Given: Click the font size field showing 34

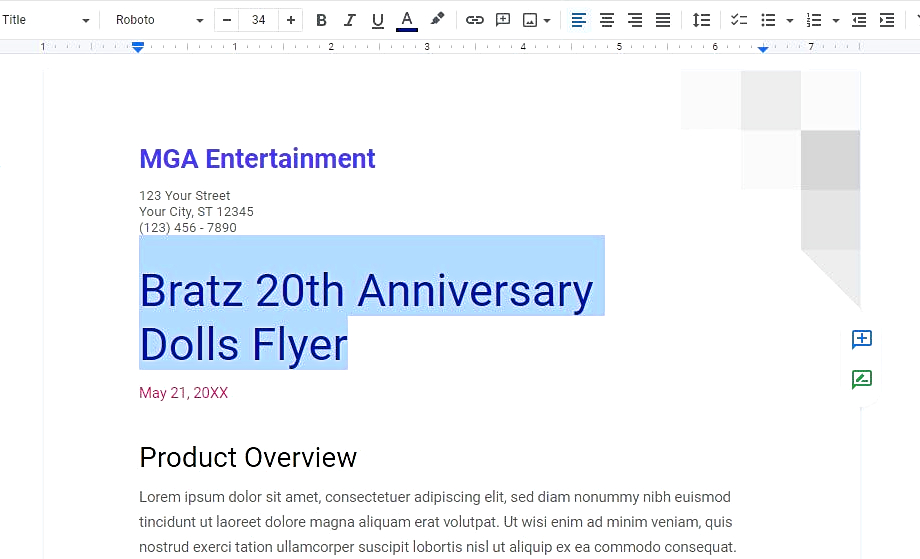Looking at the screenshot, I should click(x=259, y=20).
